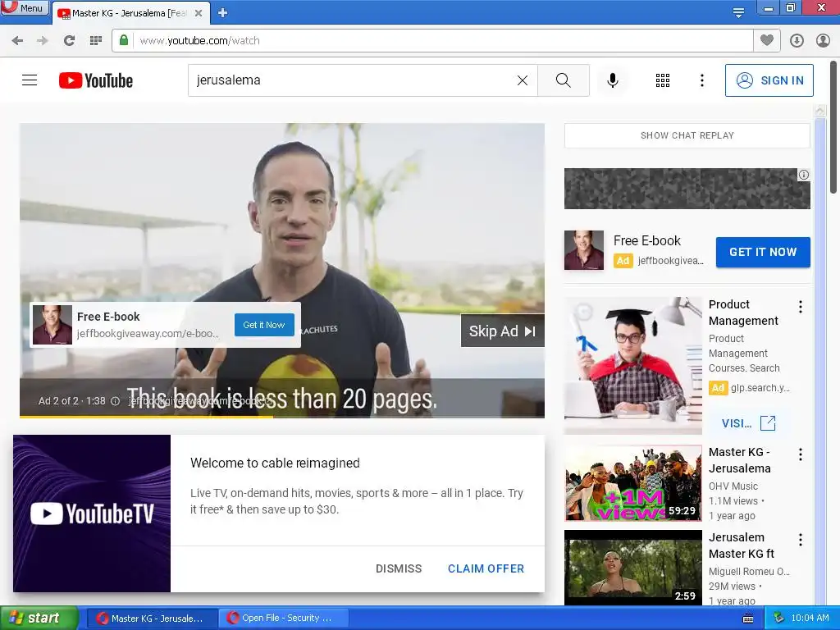Bookmark page with the heart icon
The width and height of the screenshot is (840, 630).
[x=767, y=40]
